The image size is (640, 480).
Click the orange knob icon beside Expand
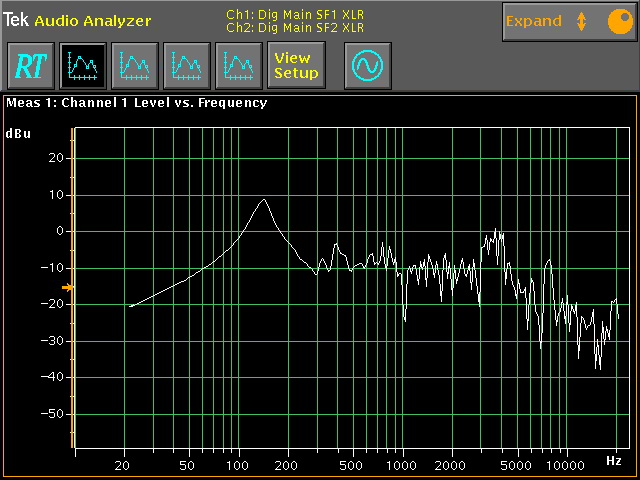[x=617, y=21]
